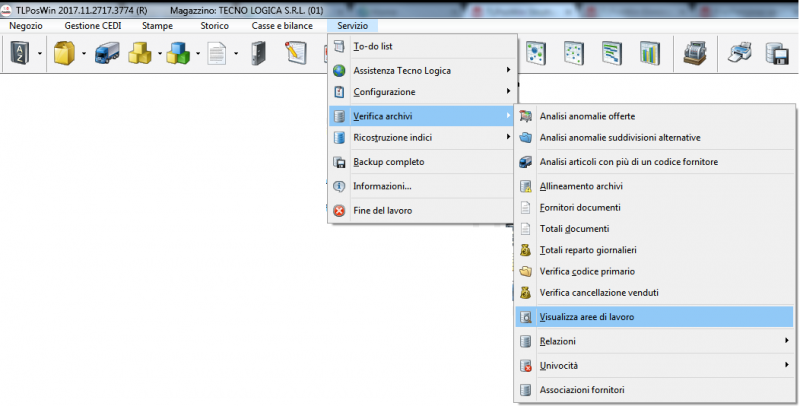Click the database save disk icon

pyautogui.click(x=777, y=52)
